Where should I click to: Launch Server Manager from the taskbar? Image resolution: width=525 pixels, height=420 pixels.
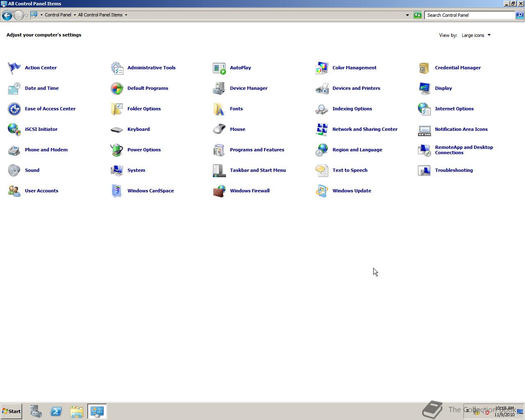(x=36, y=411)
